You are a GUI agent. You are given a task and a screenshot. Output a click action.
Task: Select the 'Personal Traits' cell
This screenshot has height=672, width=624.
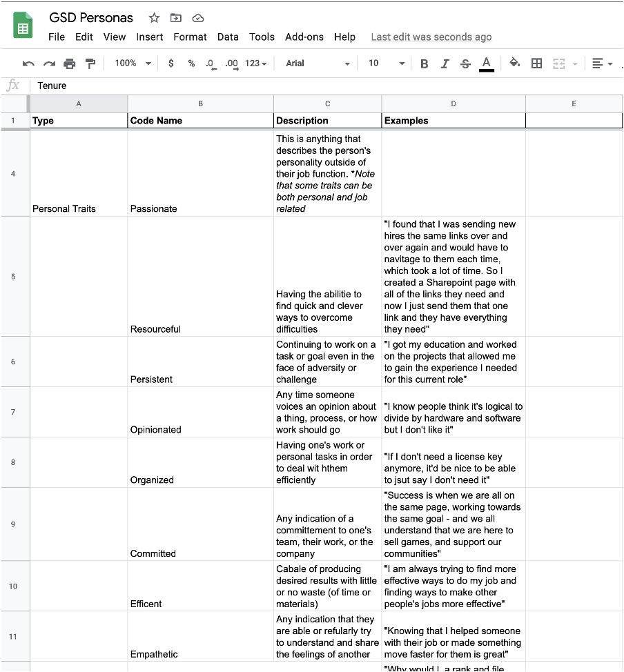pos(79,174)
